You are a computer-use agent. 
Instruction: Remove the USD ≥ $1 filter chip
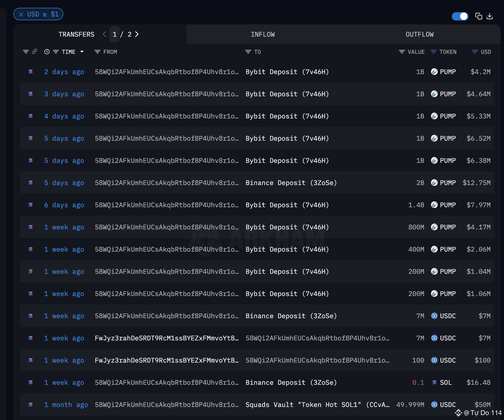21,14
